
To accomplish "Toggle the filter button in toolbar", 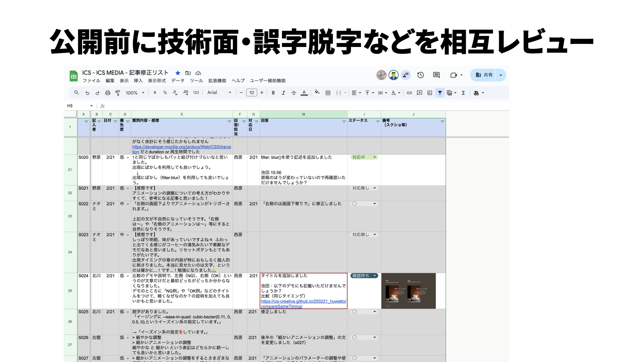I will pos(440,93).
